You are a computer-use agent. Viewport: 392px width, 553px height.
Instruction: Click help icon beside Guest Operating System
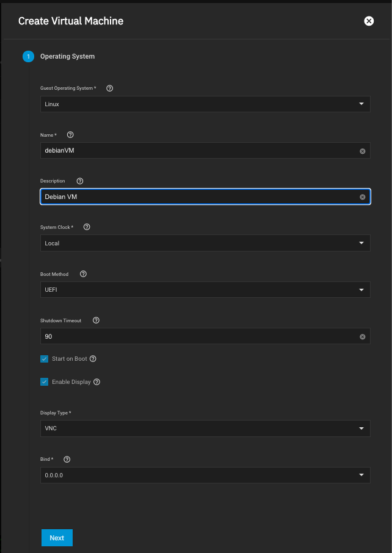tap(110, 88)
